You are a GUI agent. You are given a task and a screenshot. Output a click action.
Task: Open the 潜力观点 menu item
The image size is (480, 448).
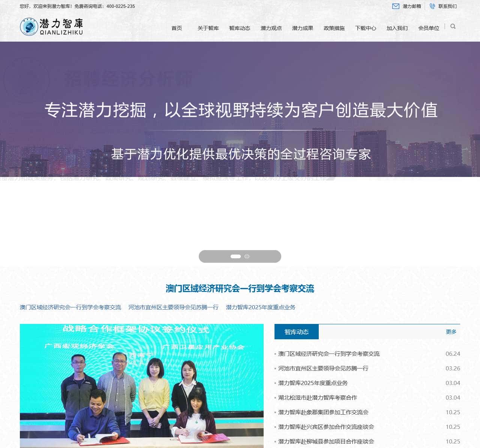coord(271,27)
